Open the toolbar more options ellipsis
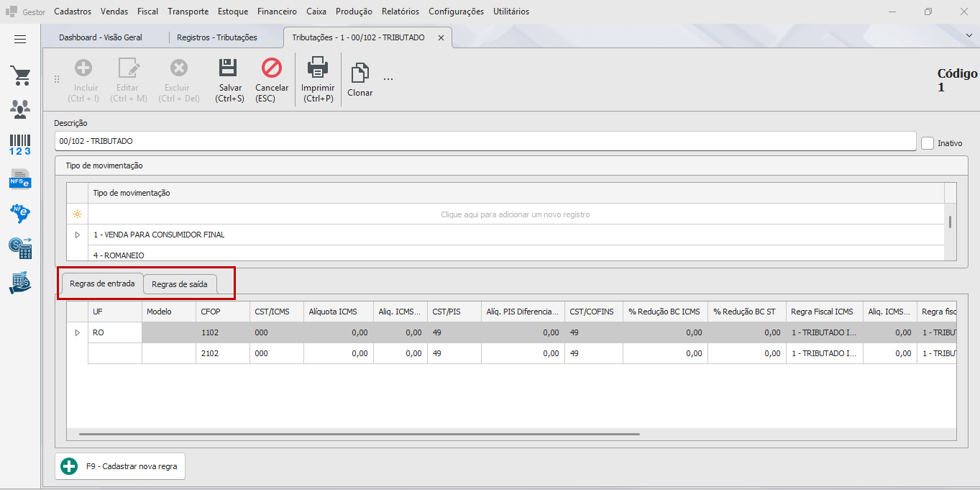This screenshot has height=490, width=980. pyautogui.click(x=388, y=78)
